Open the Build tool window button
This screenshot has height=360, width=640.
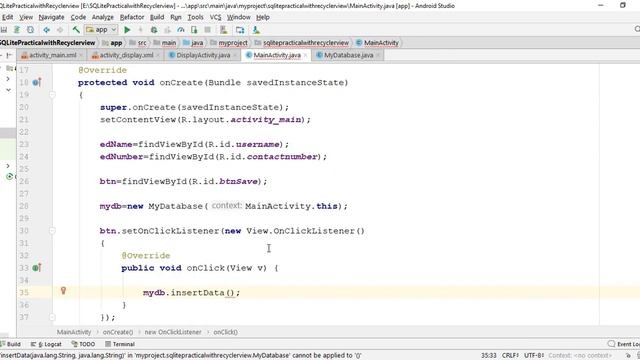[11, 344]
